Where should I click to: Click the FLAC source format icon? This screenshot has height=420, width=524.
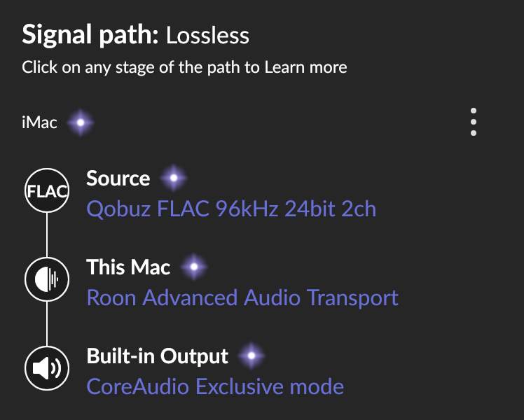[x=47, y=190]
